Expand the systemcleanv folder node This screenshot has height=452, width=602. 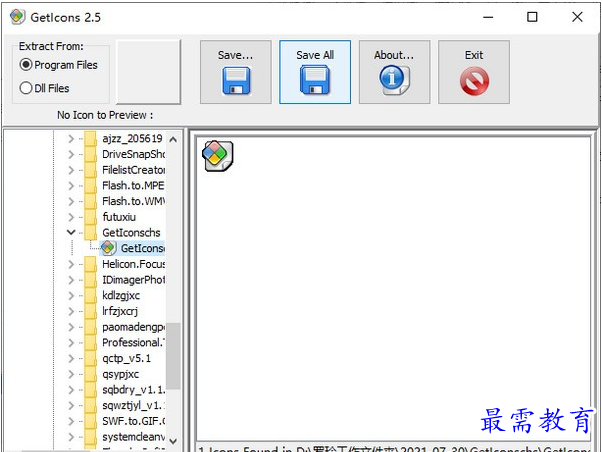tap(71, 437)
